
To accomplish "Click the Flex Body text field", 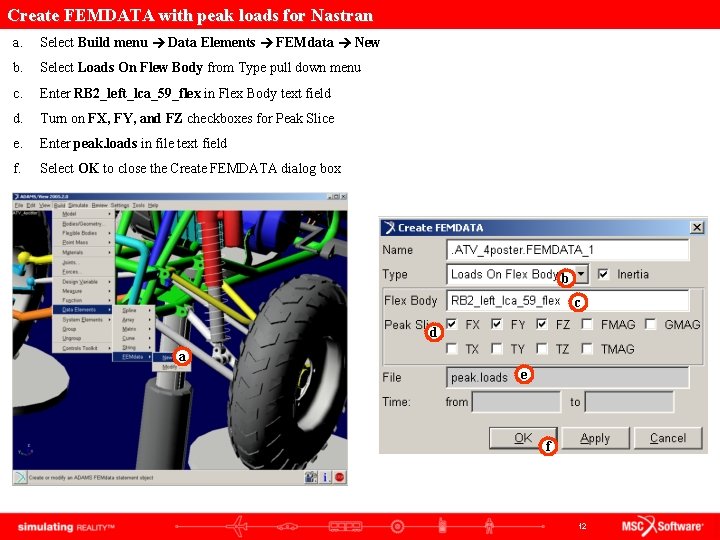I will click(568, 301).
